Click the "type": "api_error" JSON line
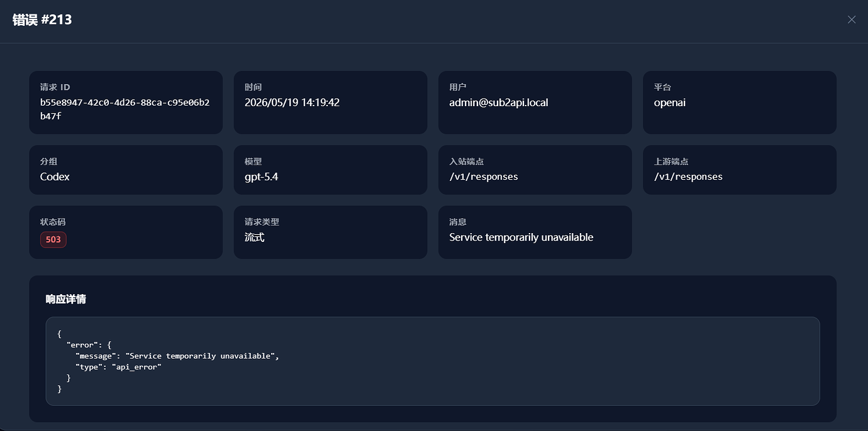This screenshot has height=431, width=868. (x=118, y=367)
